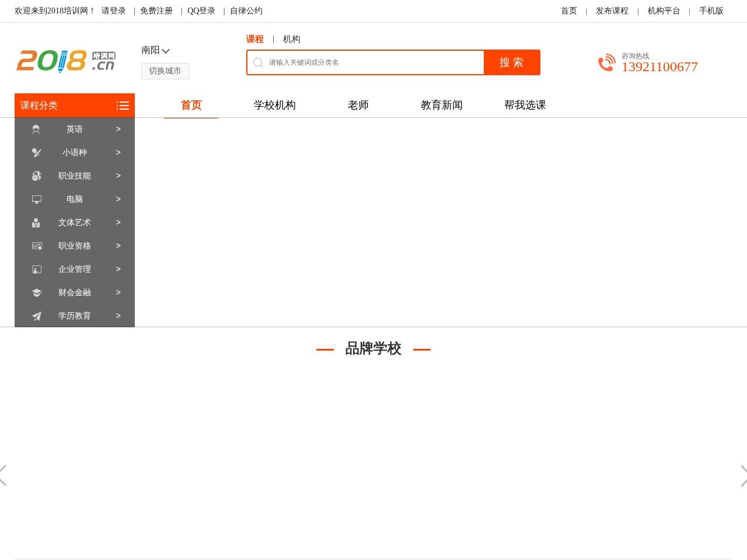Select the 英语 category person icon

(x=36, y=129)
